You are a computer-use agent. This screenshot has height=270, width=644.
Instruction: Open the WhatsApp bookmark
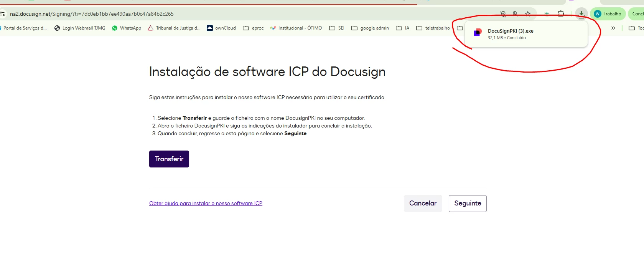[127, 28]
